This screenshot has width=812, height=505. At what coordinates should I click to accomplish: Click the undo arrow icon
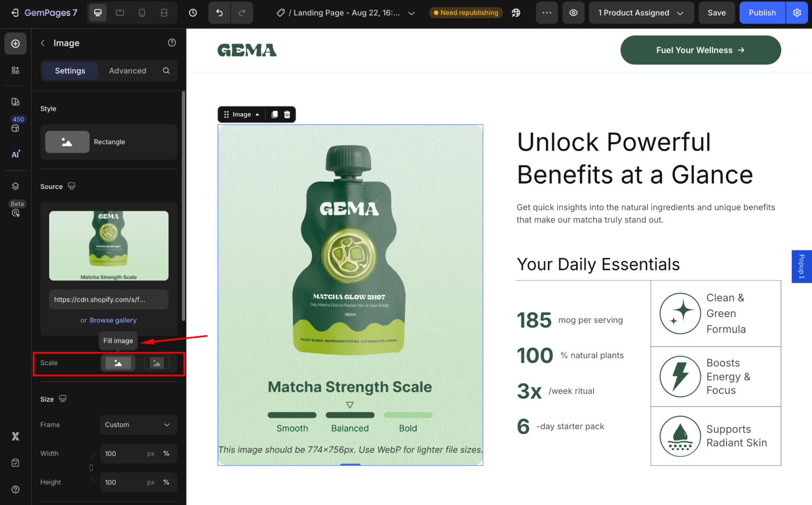click(x=219, y=13)
